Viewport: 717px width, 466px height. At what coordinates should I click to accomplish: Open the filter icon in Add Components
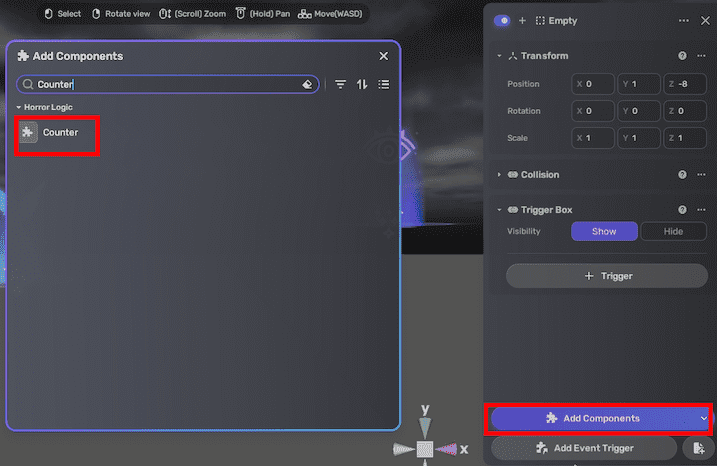[x=340, y=85]
